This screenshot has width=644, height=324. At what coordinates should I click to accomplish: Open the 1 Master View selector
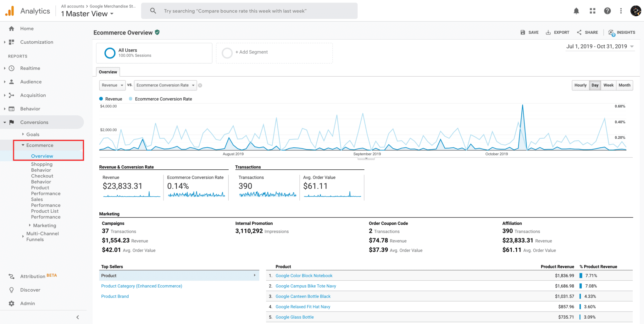tap(87, 14)
